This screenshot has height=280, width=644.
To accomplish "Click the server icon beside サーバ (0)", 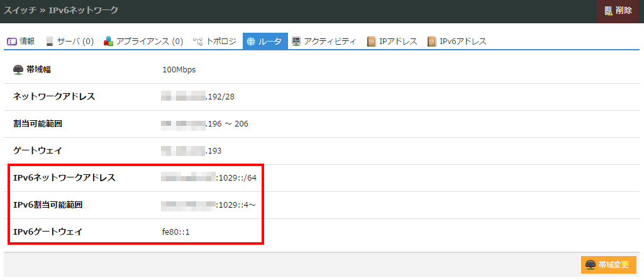I will point(50,42).
